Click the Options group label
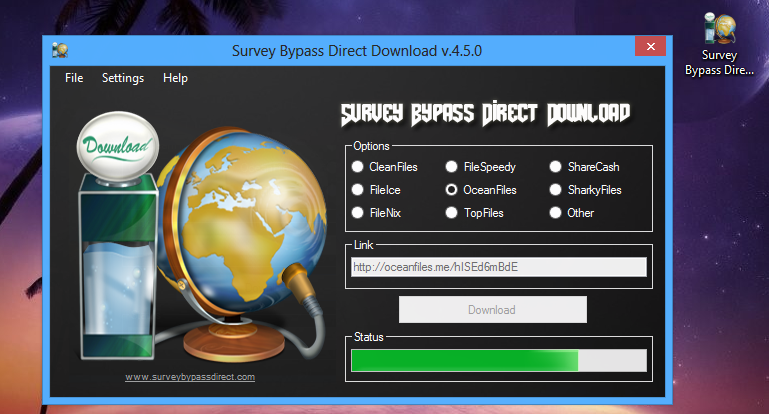Viewport: 769px width, 414px height. point(371,146)
